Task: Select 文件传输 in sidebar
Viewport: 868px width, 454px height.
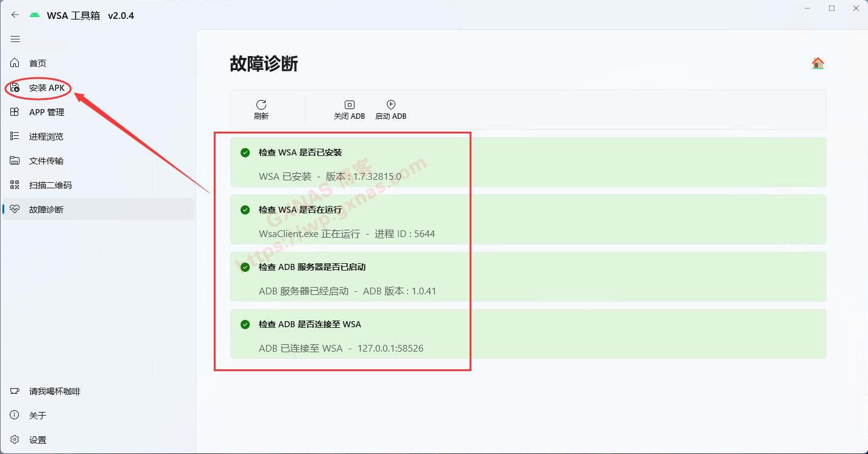Action: pyautogui.click(x=46, y=161)
